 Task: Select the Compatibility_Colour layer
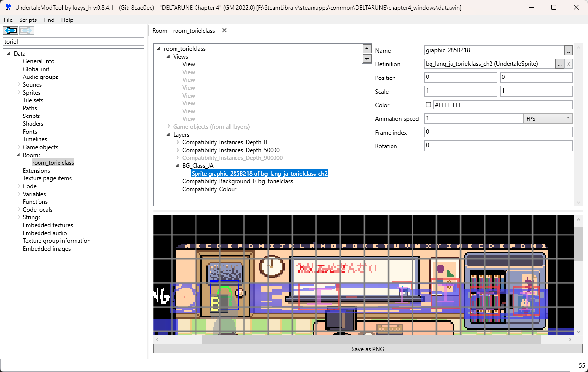[209, 189]
